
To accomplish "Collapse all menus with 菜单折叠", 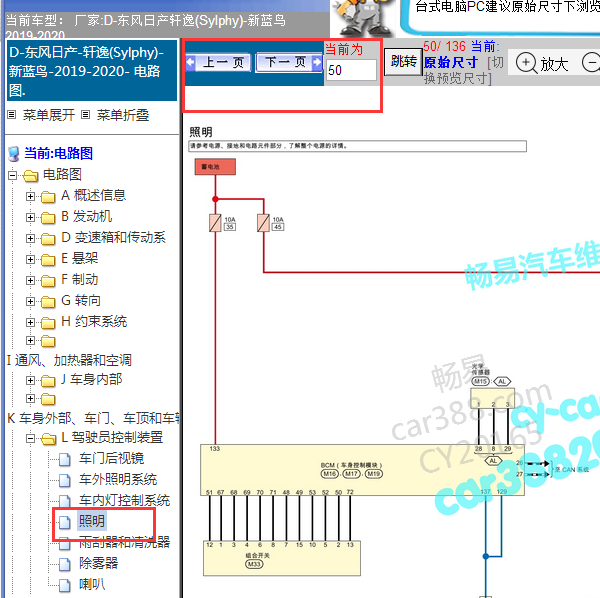I will (x=123, y=115).
